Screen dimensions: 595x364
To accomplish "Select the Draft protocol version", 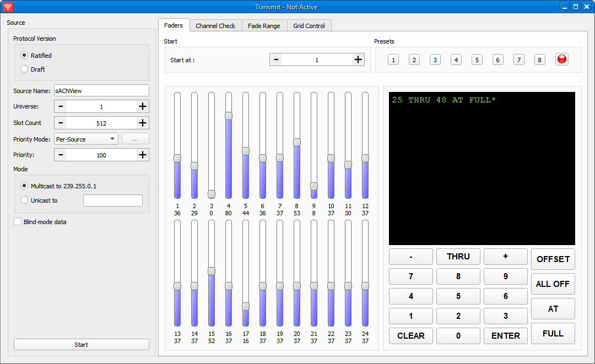I will [x=24, y=69].
